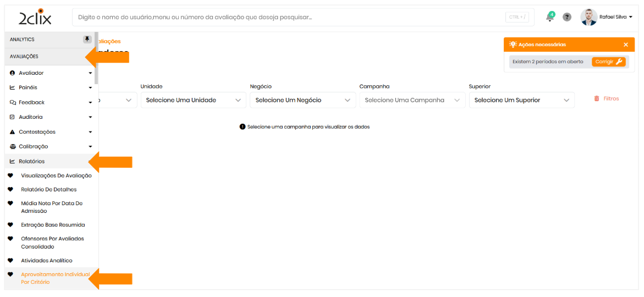644x297 pixels.
Task: Click the trash icon next to Filtros
Action: pyautogui.click(x=597, y=99)
